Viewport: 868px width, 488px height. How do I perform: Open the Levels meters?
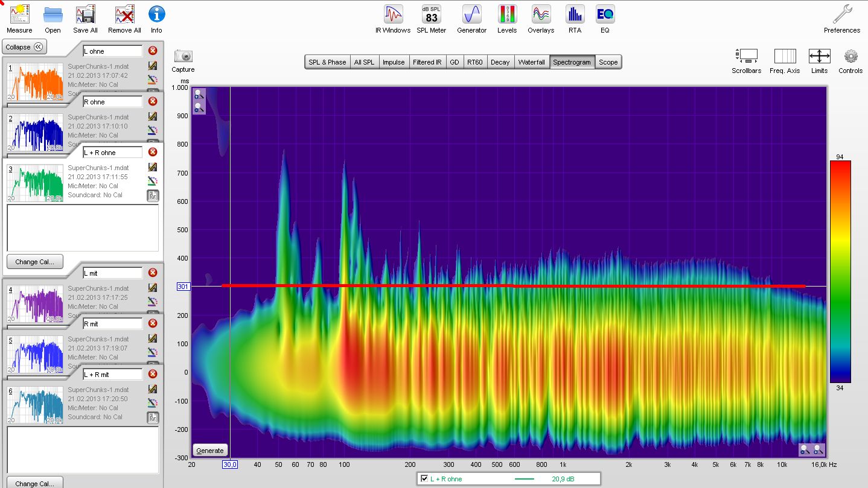[507, 18]
